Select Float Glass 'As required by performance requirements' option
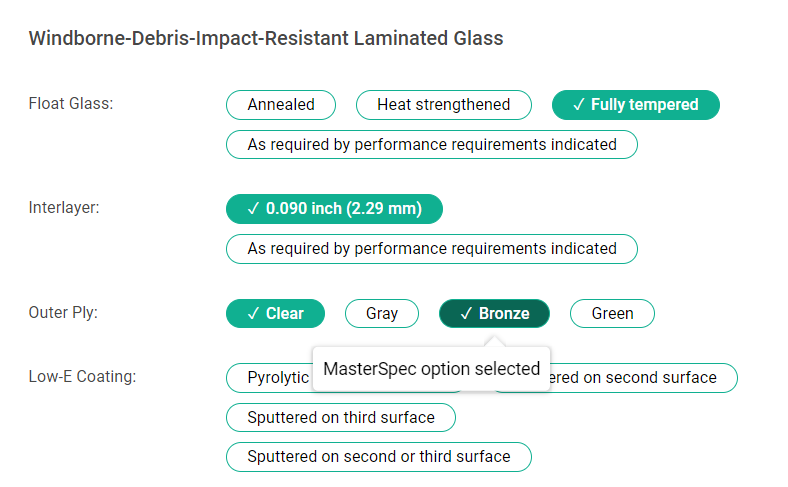788x487 pixels. pyautogui.click(x=432, y=144)
